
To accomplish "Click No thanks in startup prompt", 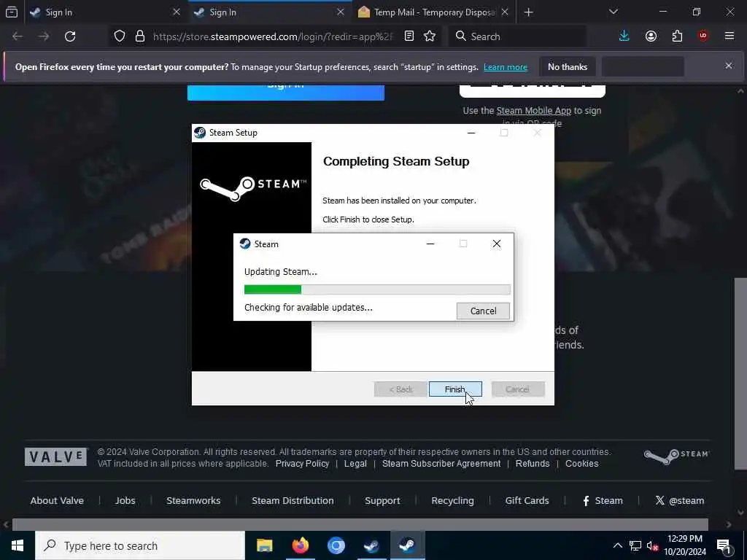I will (568, 67).
